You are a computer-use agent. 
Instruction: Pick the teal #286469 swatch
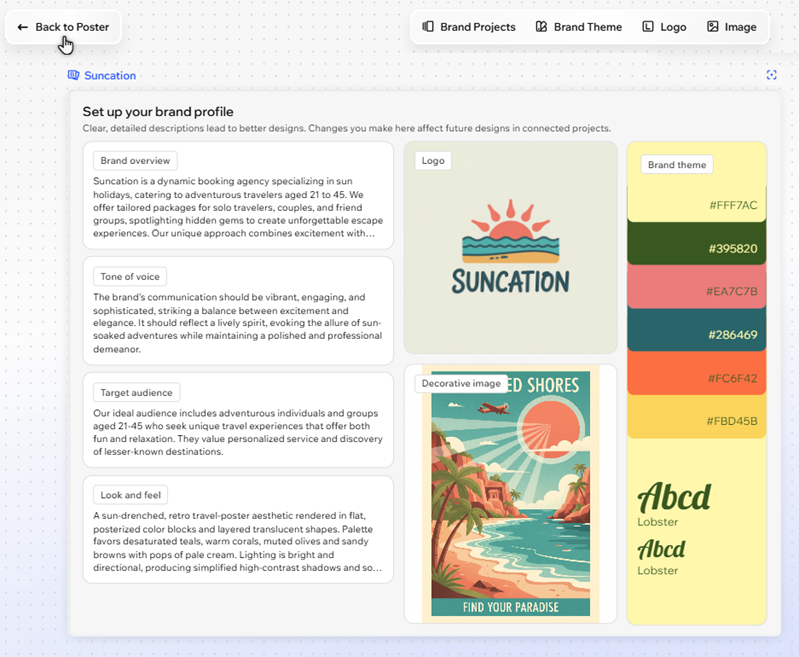(697, 330)
